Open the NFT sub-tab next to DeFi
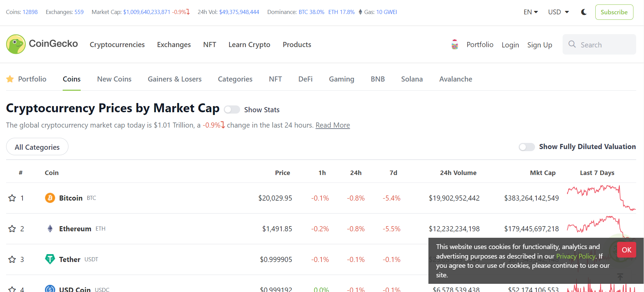Image resolution: width=644 pixels, height=292 pixels. [275, 79]
